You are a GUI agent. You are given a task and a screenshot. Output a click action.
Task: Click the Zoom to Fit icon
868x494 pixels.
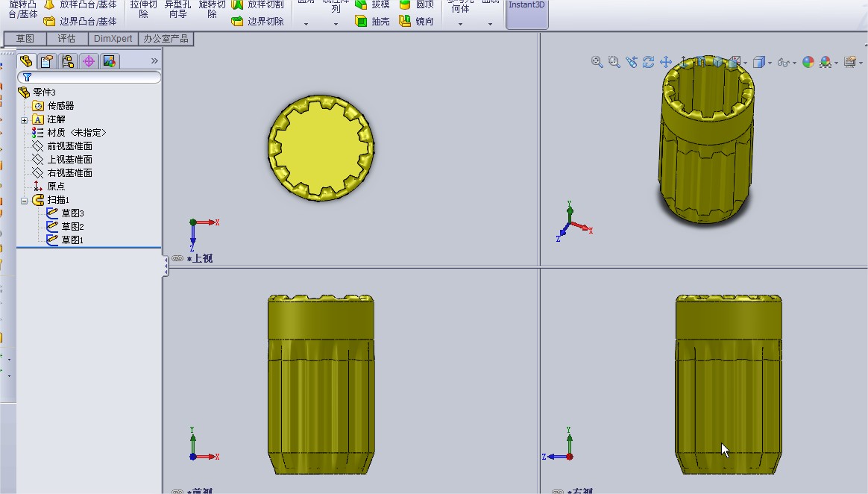tap(597, 62)
